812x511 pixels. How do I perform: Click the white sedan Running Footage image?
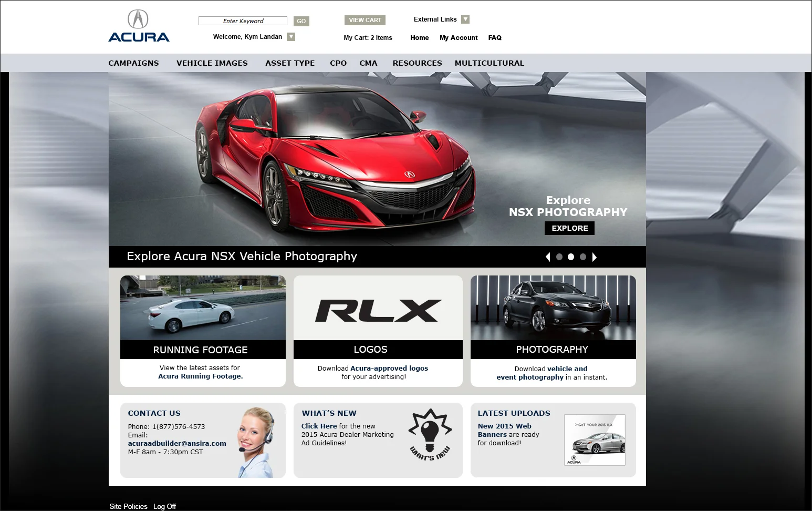click(203, 308)
